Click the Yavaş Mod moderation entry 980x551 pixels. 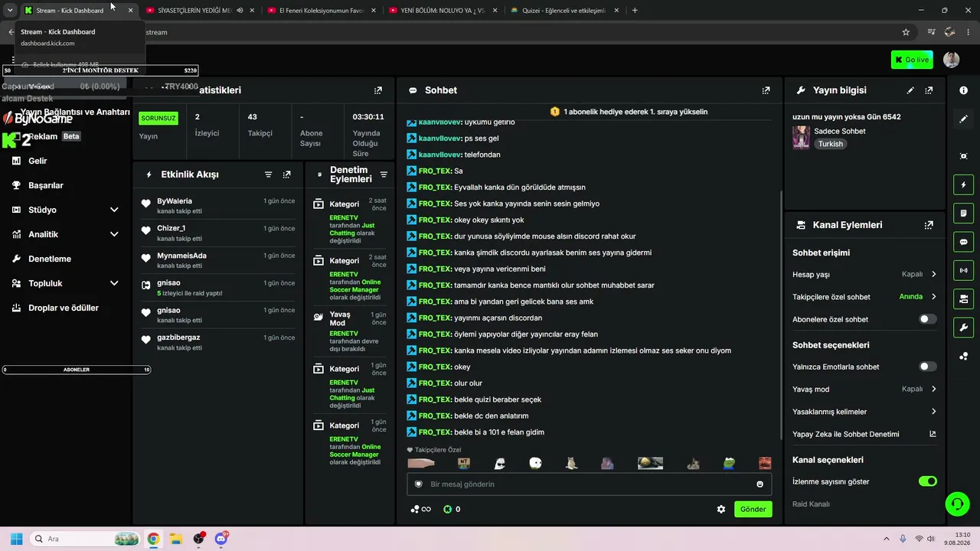[350, 331]
